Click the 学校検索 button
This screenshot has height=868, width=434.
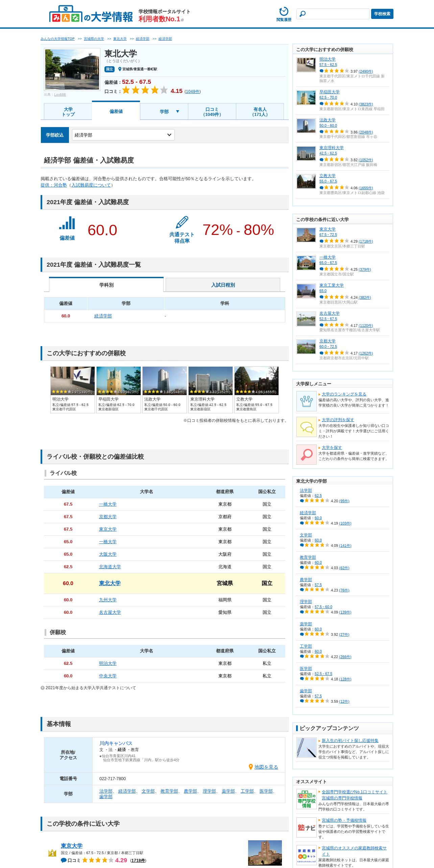click(x=382, y=14)
